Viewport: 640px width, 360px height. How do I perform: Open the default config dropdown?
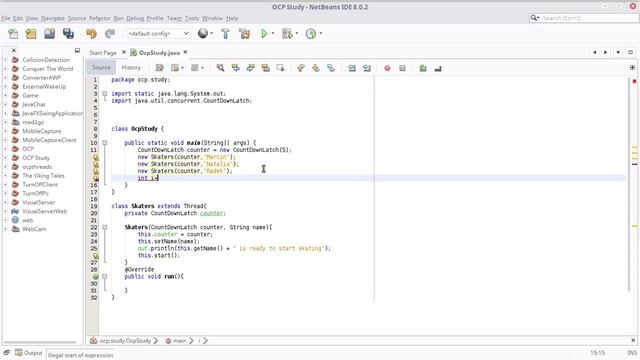158,33
